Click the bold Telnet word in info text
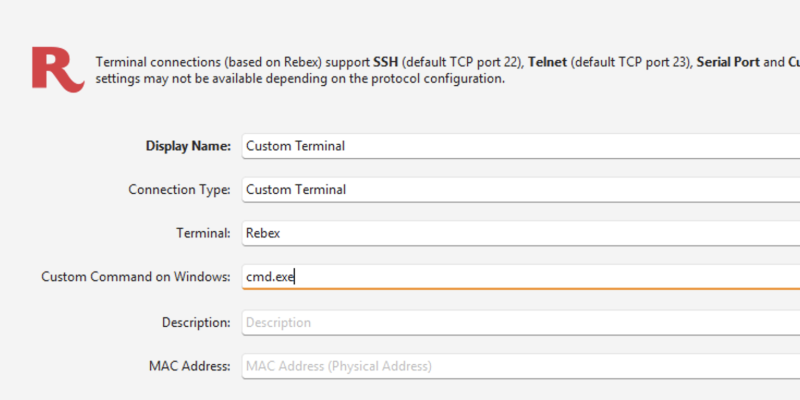 pos(547,62)
